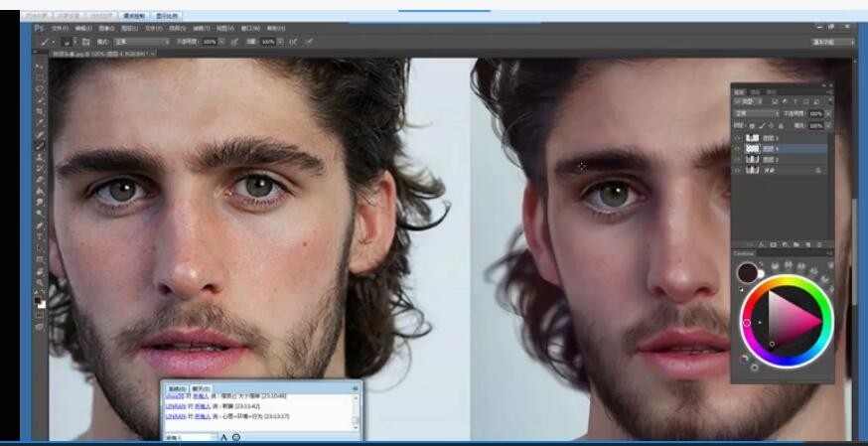The height and width of the screenshot is (446, 868).
Task: Delete layer with the trash icon
Action: pos(820,244)
